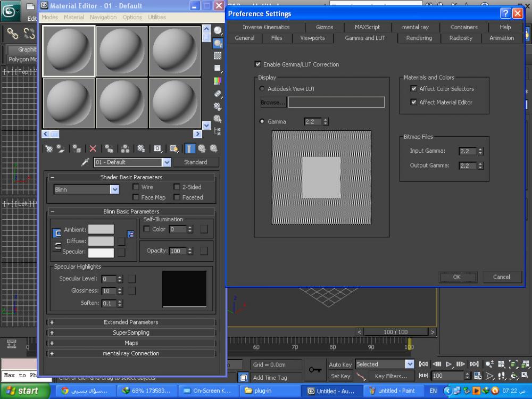
Task: Click the Diffuse color swatch
Action: pos(101,241)
